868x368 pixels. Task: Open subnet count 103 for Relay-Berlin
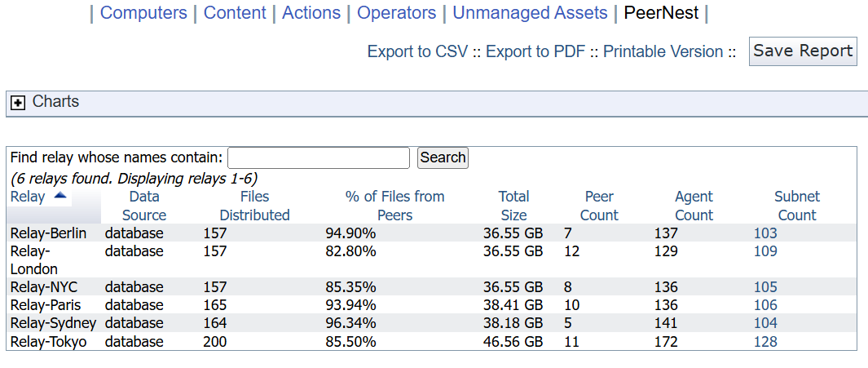[765, 233]
